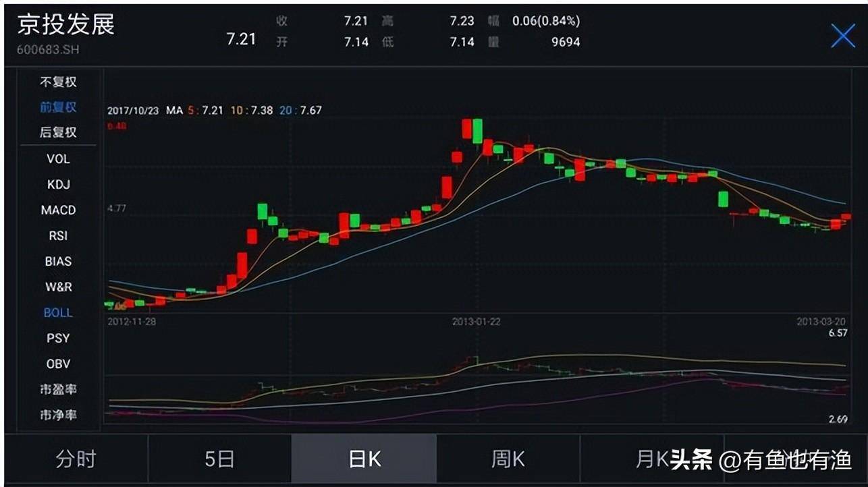
Task: Switch to the 周K tab
Action: click(x=508, y=459)
